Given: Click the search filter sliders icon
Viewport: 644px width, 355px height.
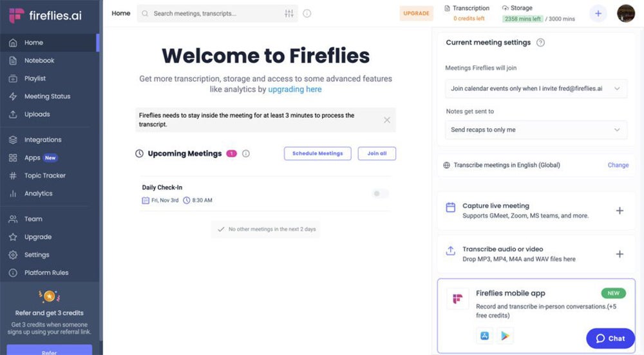Looking at the screenshot, I should (x=289, y=14).
